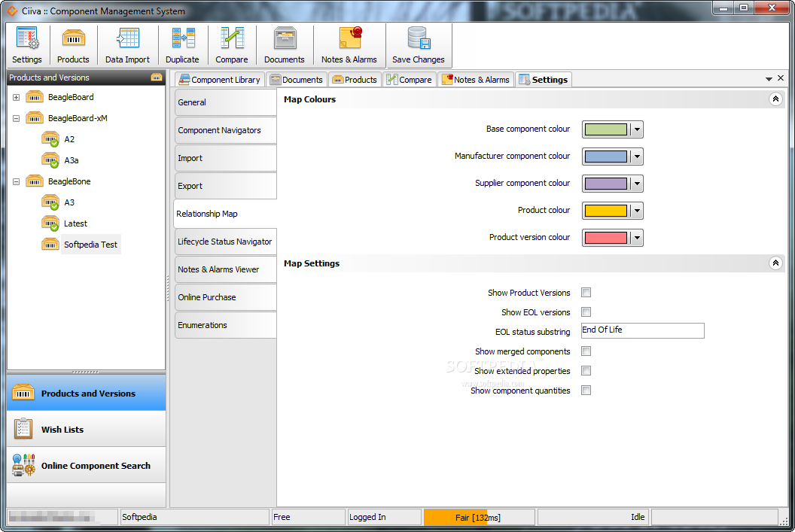Open General settings page
795x532 pixels.
[x=225, y=102]
